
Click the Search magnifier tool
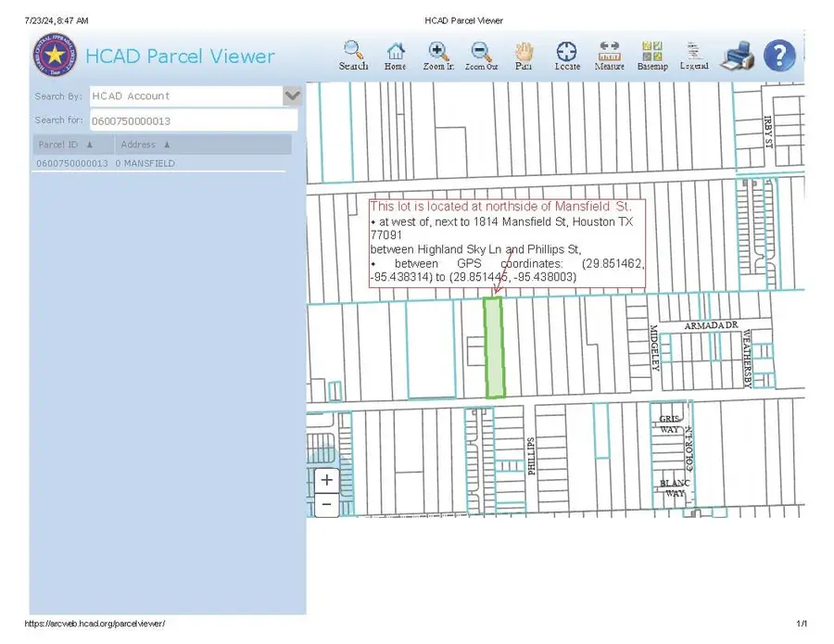coord(353,55)
